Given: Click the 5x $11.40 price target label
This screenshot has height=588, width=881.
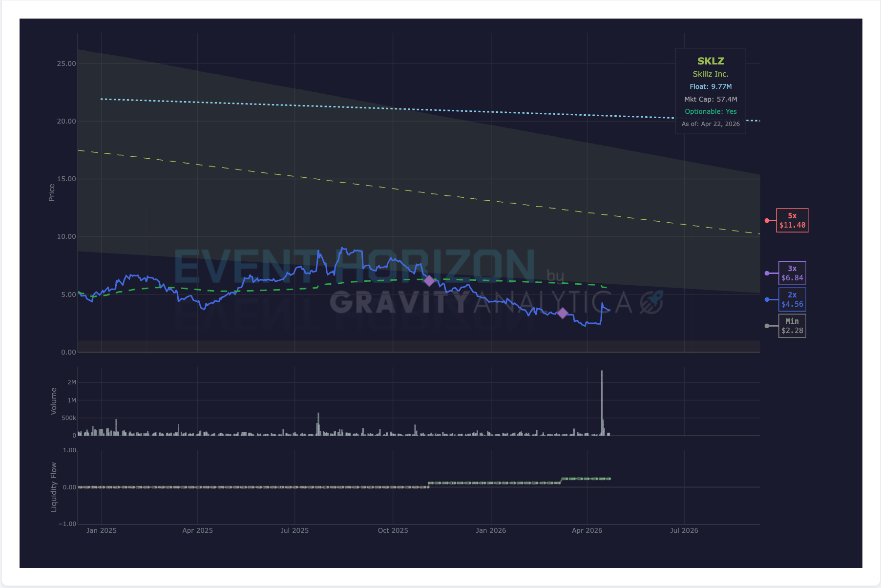Looking at the screenshot, I should (792, 220).
